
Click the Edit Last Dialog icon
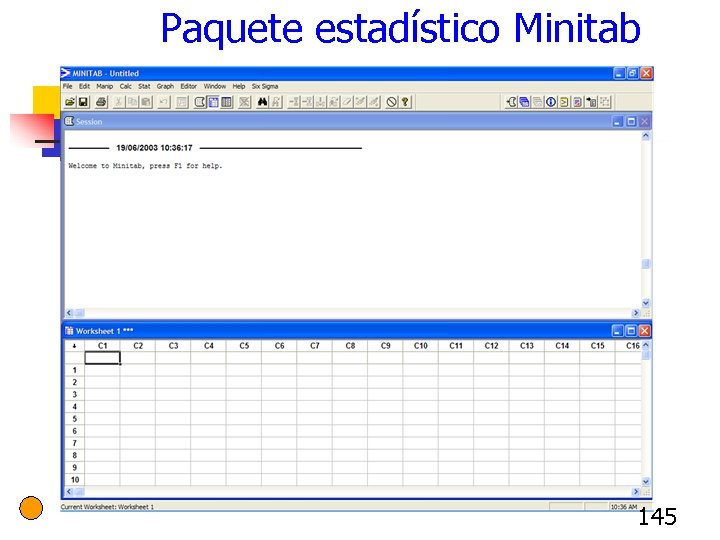pyautogui.click(x=182, y=102)
